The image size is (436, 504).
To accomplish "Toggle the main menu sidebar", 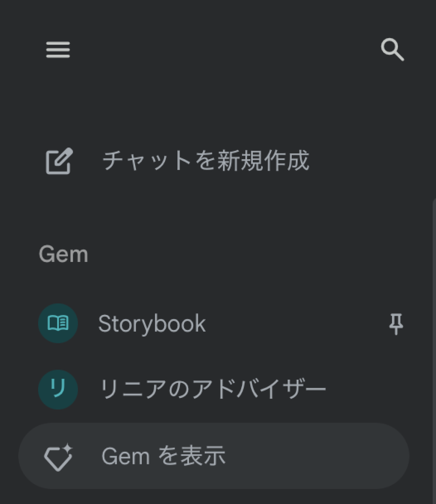I will 58,49.
